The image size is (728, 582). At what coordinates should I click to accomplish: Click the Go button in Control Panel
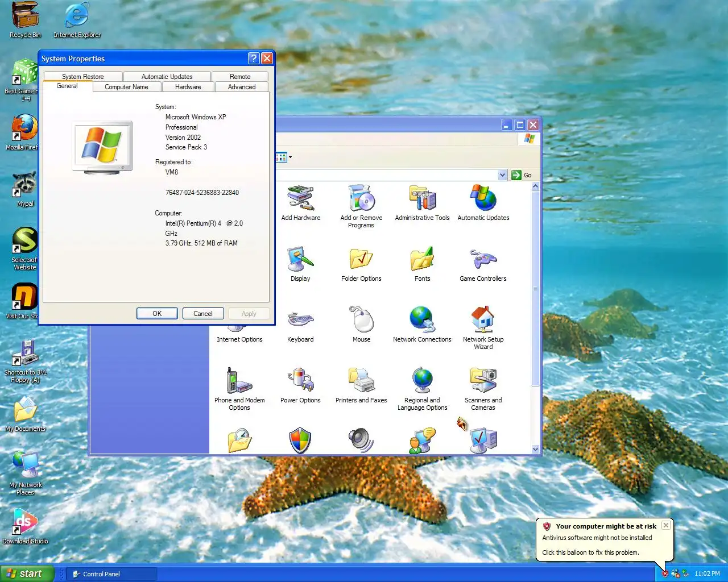(522, 175)
